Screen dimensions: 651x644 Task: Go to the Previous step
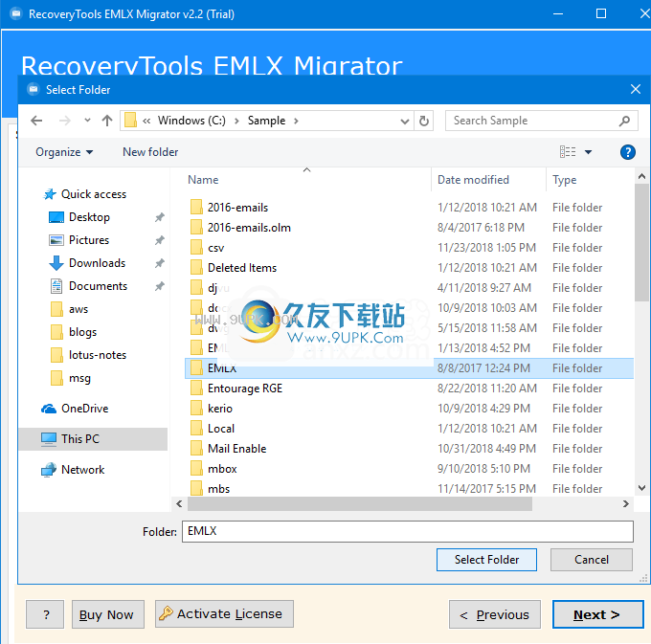(x=495, y=614)
